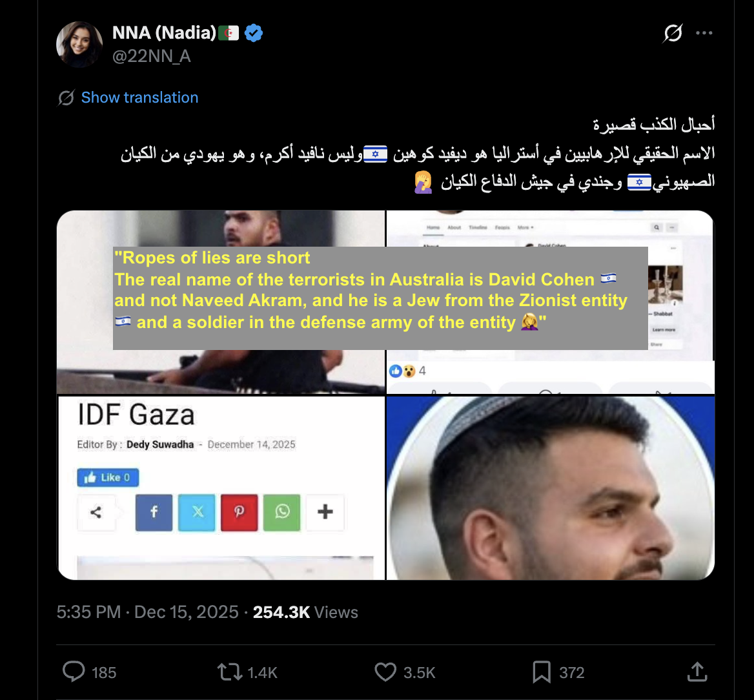
Task: Open the share upload icon
Action: [697, 672]
